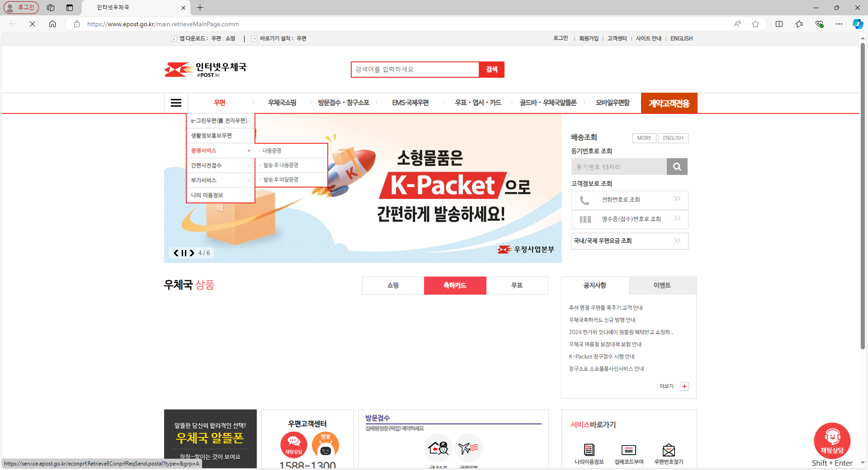The image size is (868, 470).
Task: Click the barcode icon for 영수증번호로 조회
Action: 585,219
